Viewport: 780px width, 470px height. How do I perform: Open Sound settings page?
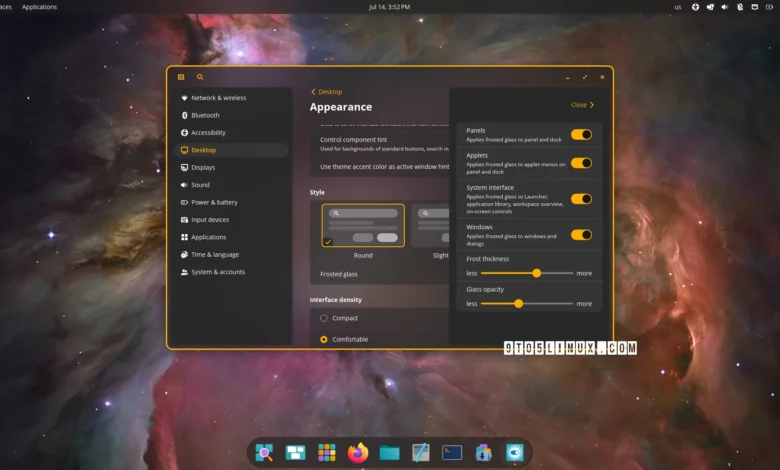click(232, 185)
